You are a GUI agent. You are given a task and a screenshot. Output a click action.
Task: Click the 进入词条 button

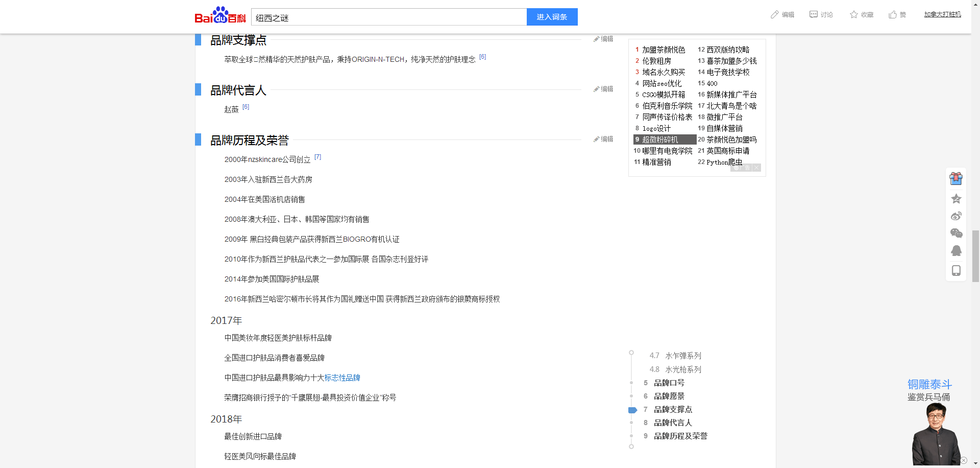(552, 17)
